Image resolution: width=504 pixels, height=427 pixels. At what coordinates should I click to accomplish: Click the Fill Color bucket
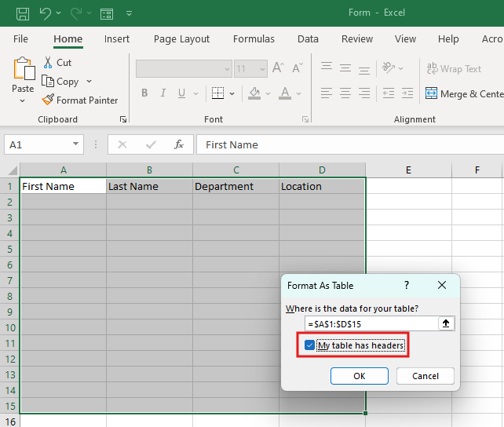point(254,93)
